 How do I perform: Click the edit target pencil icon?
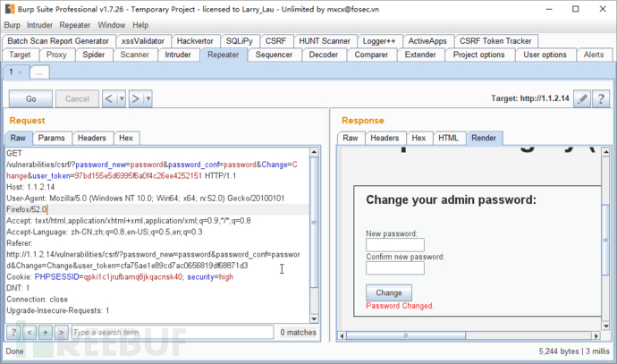click(x=582, y=98)
